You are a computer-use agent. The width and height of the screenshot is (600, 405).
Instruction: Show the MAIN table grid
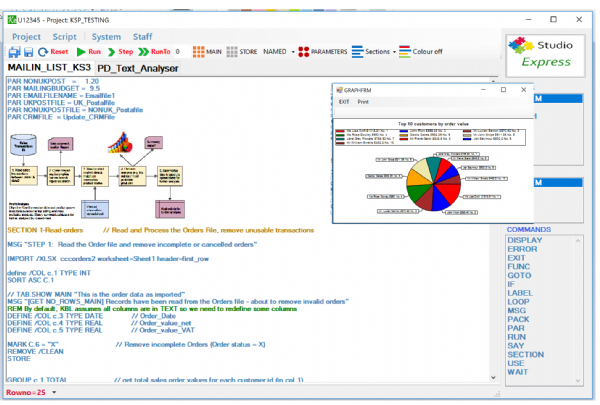(x=207, y=50)
